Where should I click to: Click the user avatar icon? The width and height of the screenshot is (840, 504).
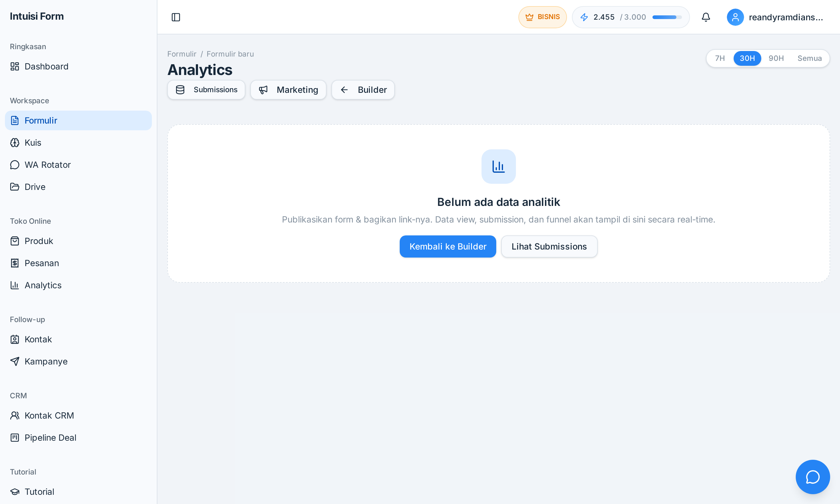pos(735,17)
